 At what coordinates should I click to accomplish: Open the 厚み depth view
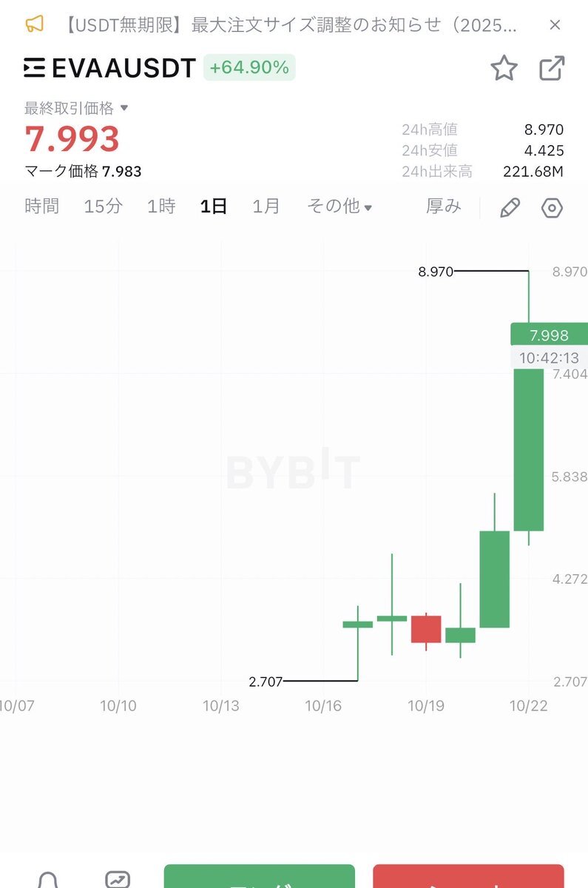point(444,206)
